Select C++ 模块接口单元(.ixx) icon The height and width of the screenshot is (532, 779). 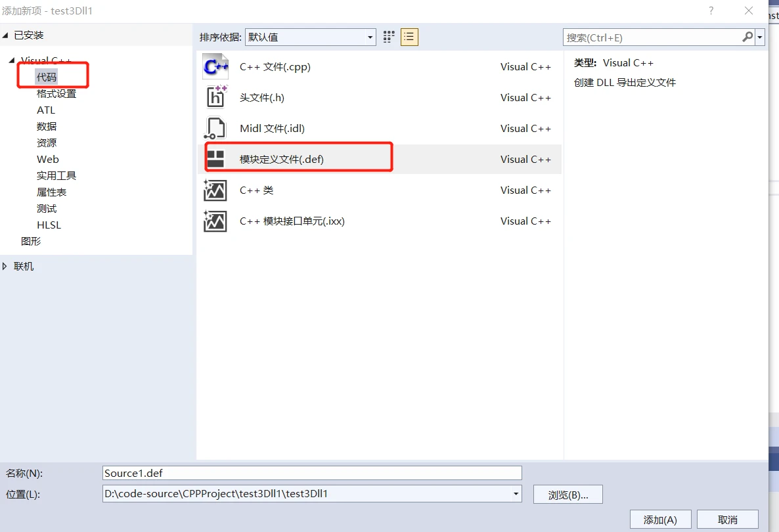point(215,221)
